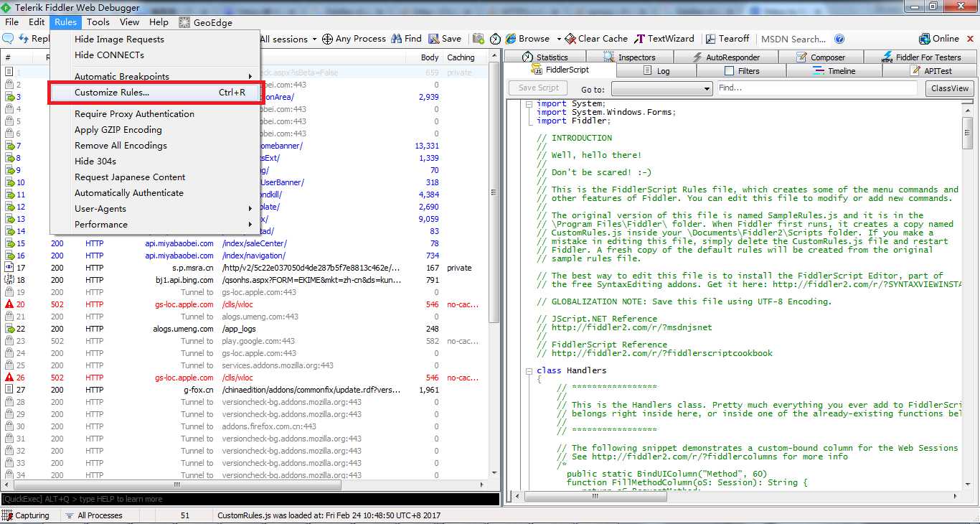Click the icon for session 17
Image resolution: width=980 pixels, height=524 pixels.
pos(9,268)
